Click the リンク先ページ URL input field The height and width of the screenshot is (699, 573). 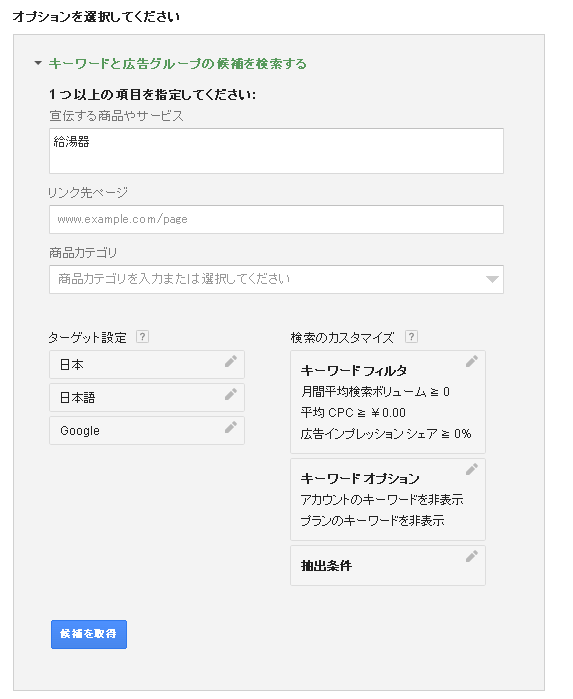pyautogui.click(x=276, y=219)
